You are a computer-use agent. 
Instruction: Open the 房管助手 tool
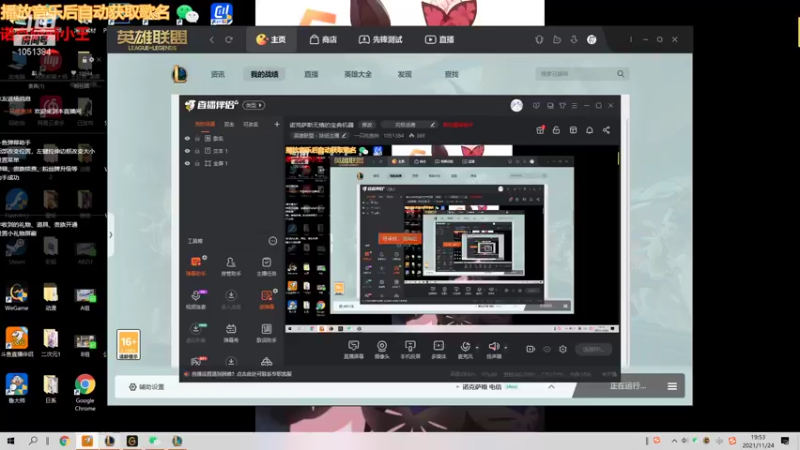coord(231,266)
